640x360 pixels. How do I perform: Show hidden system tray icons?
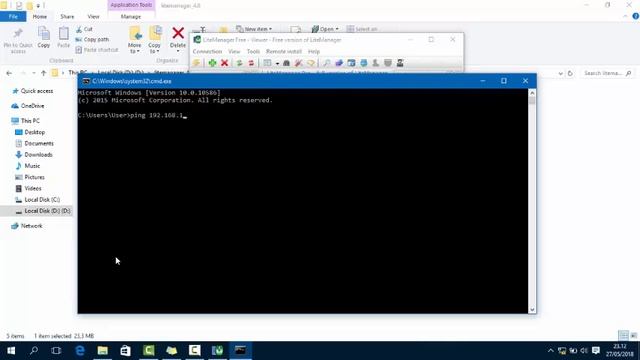pos(550,351)
